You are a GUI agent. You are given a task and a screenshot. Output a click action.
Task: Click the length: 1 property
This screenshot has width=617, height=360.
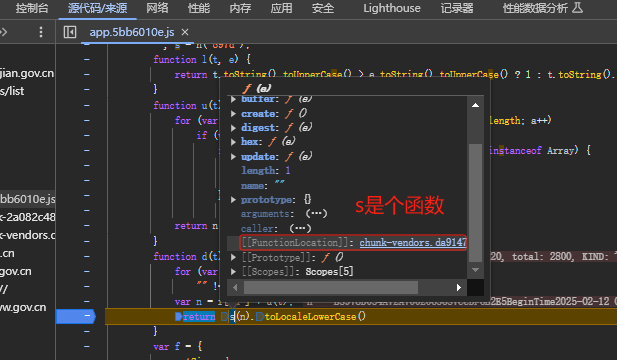tap(266, 171)
